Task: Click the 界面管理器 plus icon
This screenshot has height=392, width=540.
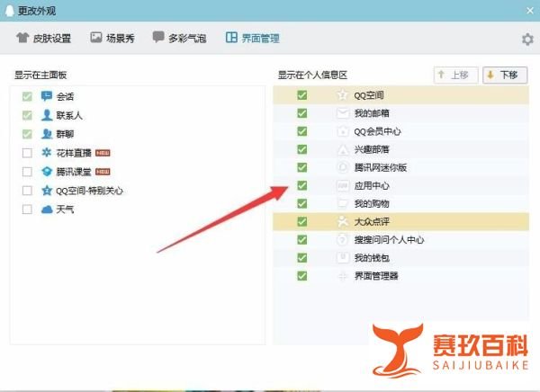Action: point(342,276)
